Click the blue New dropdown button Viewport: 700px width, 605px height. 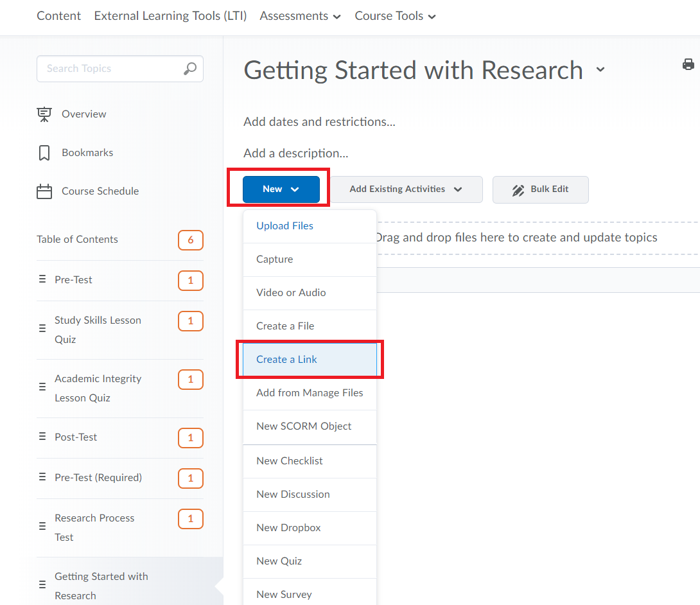pos(281,189)
